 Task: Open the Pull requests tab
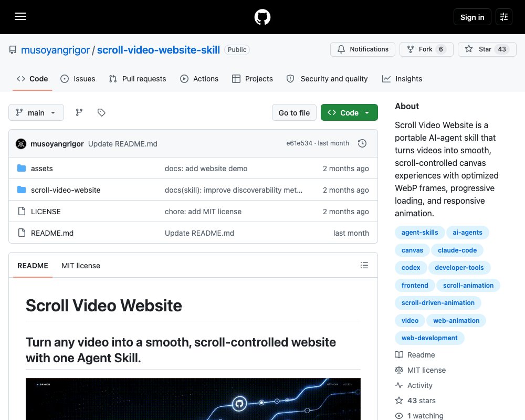click(x=138, y=79)
